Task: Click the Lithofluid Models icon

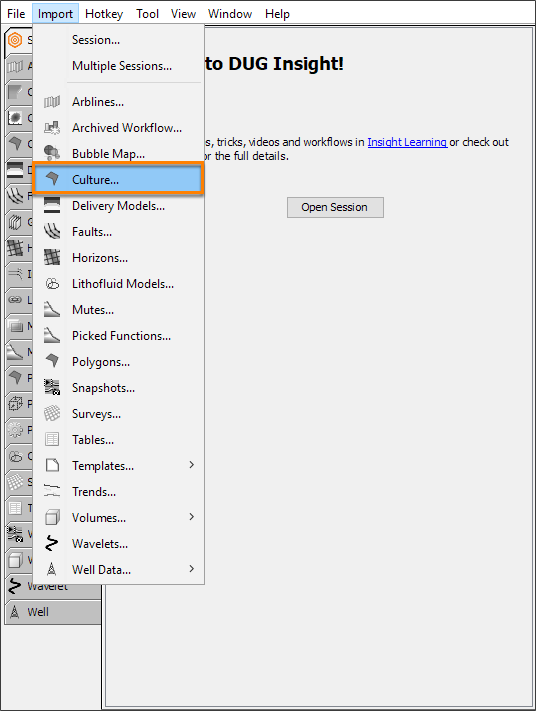Action: 52,283
